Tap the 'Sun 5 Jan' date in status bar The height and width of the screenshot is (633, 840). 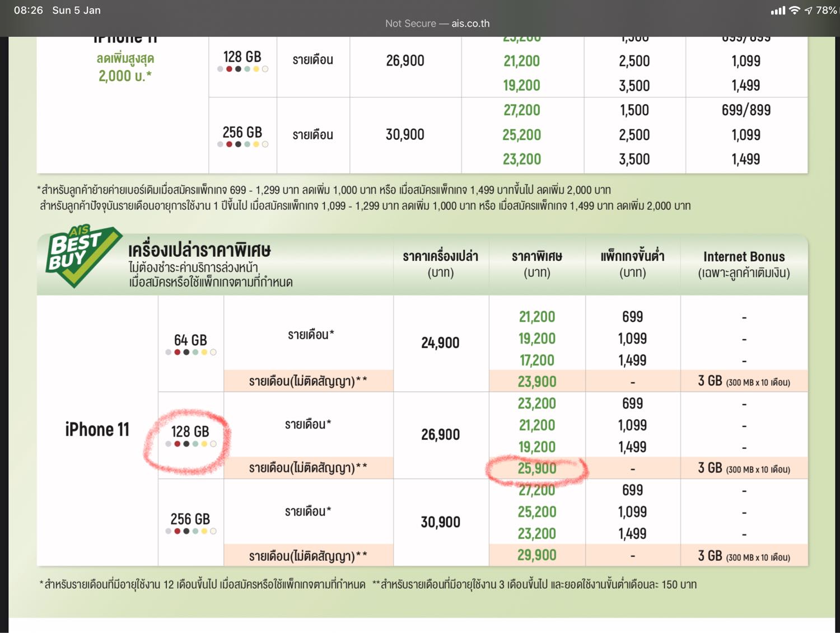pyautogui.click(x=76, y=10)
